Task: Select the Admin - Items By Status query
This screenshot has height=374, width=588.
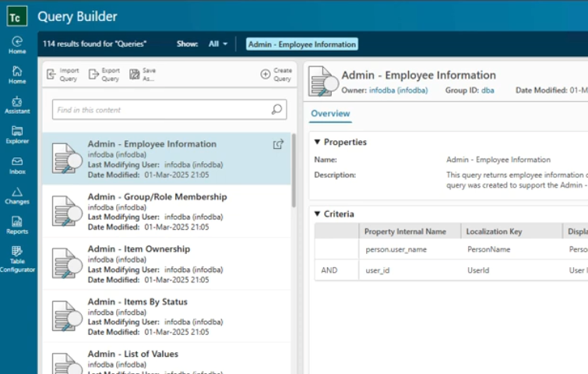Action: (x=167, y=316)
